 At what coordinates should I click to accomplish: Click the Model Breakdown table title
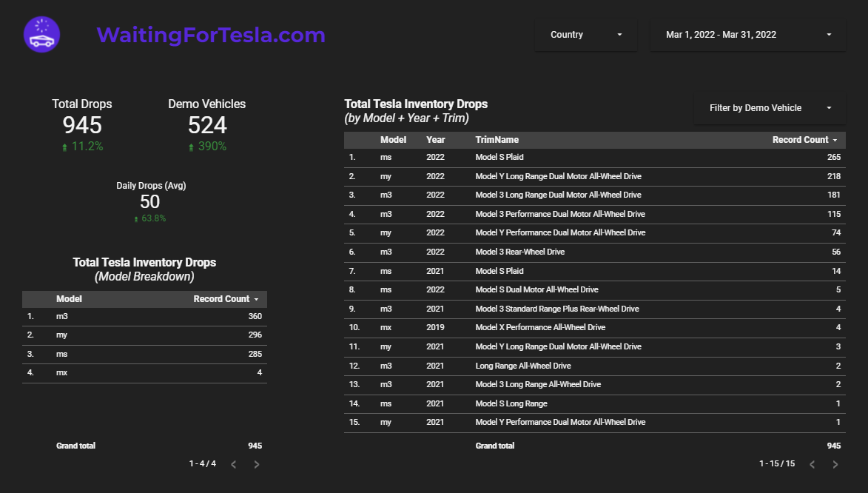pyautogui.click(x=144, y=269)
